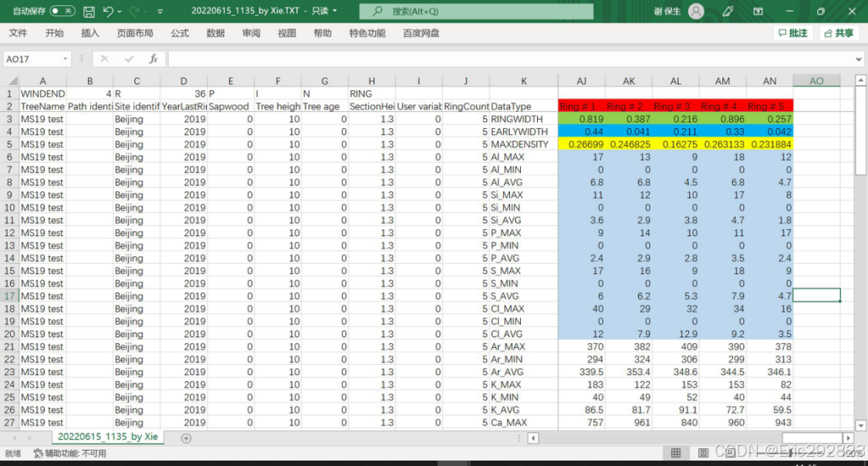868x466 pixels.
Task: Select column header AO
Action: click(x=816, y=81)
